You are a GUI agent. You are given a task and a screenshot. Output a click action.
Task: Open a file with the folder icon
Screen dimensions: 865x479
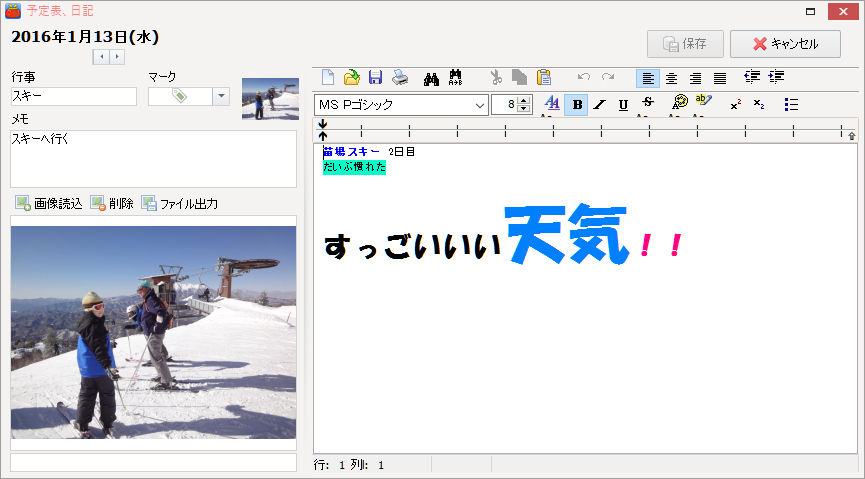[x=351, y=77]
